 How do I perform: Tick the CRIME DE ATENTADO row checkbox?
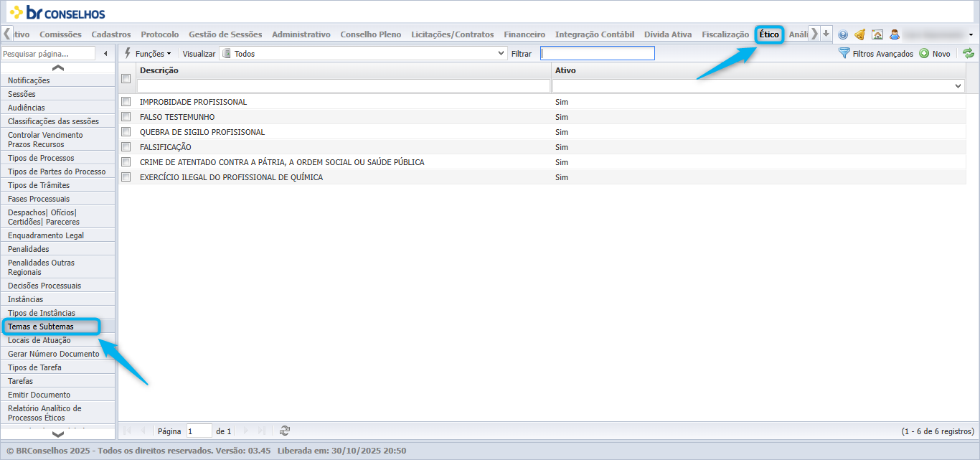pyautogui.click(x=126, y=162)
